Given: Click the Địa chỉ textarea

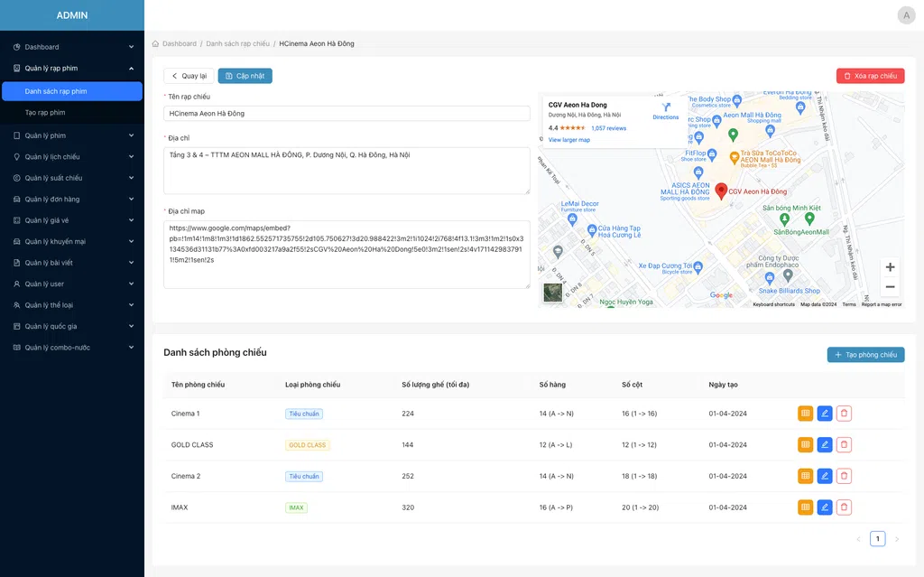Looking at the screenshot, I should point(346,171).
